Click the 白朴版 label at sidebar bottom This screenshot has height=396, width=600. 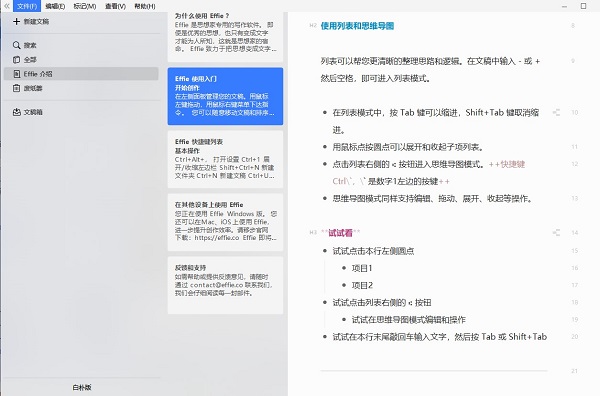[x=82, y=387]
